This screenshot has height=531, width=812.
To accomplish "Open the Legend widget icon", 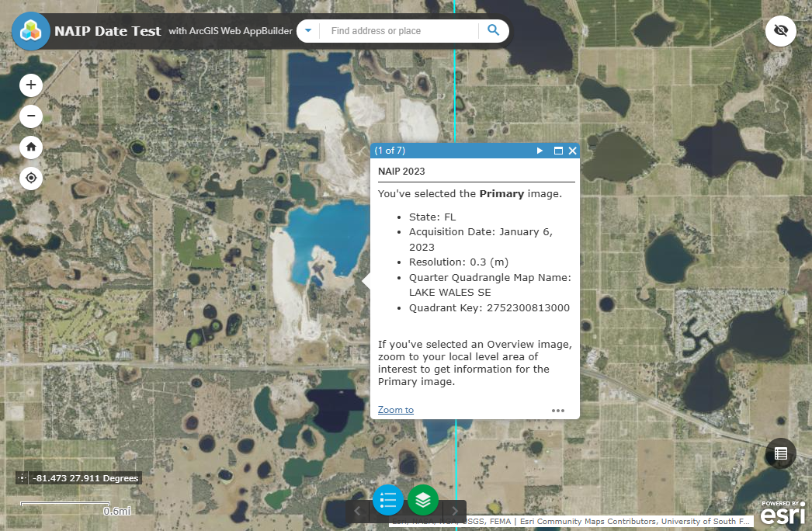I will click(387, 501).
